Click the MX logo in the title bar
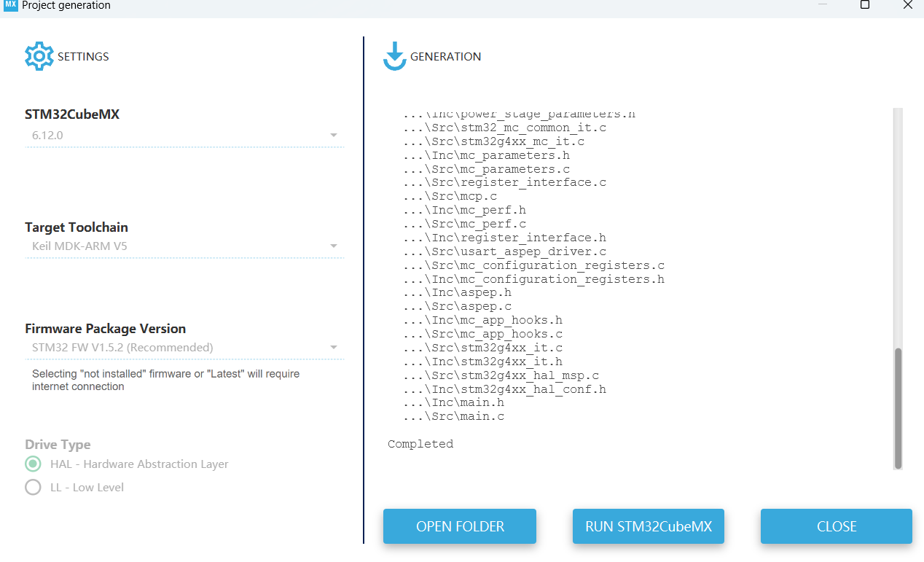Viewport: 924px width, 562px height. coord(9,6)
